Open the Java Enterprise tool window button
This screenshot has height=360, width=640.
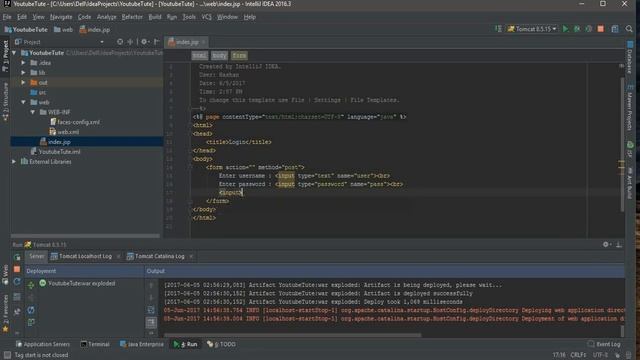(x=142, y=344)
